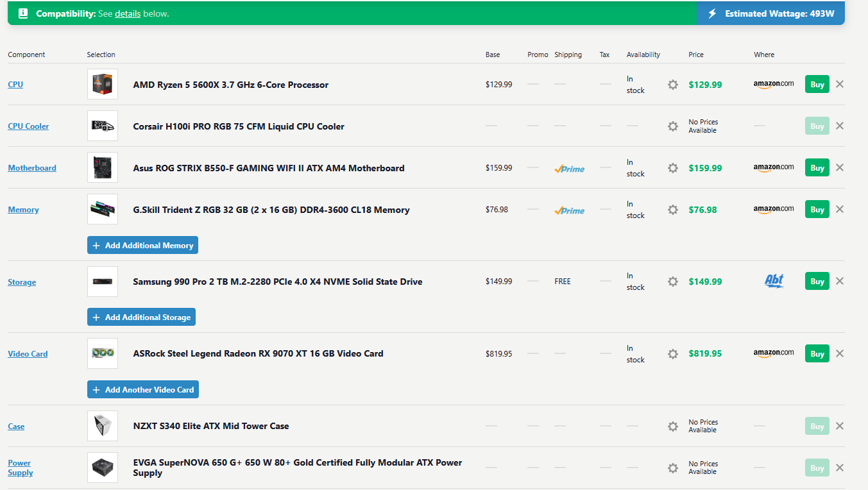
Task: Click Prime shipping icon in Memory row
Action: click(x=570, y=210)
